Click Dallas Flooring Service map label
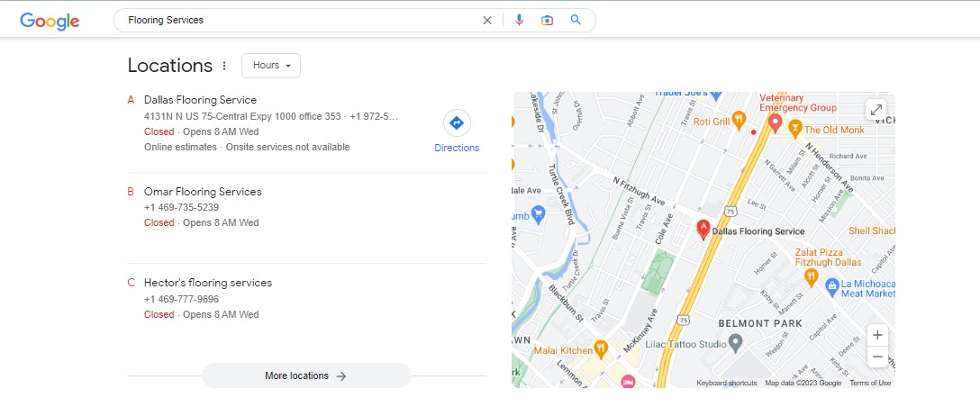 click(758, 231)
